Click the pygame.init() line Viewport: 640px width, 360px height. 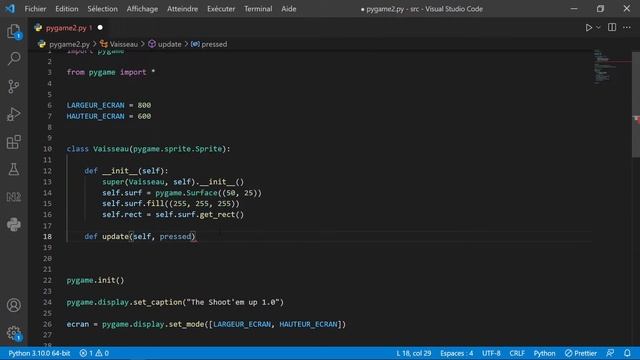(95, 280)
